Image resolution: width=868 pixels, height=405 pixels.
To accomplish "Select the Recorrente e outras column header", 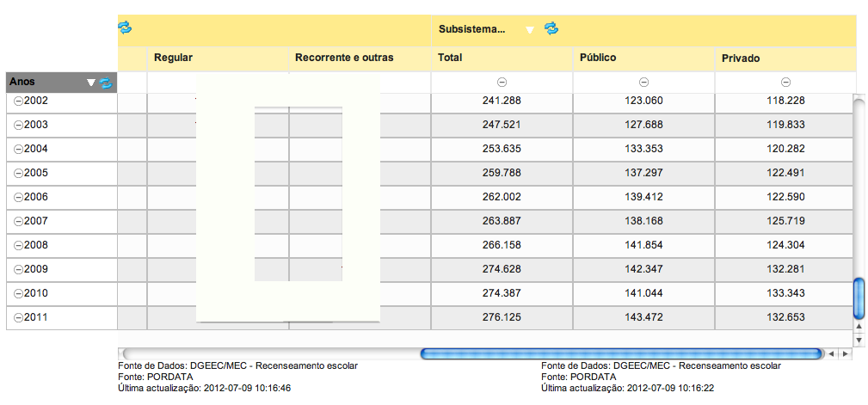I will coord(344,58).
